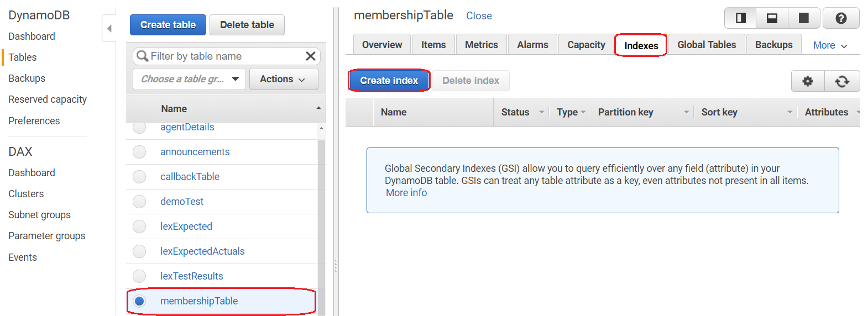The height and width of the screenshot is (316, 868).
Task: Switch to the Capacity tab
Action: coord(586,45)
